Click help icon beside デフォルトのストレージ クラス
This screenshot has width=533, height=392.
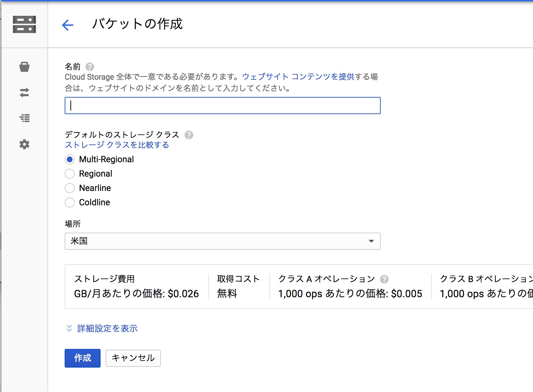pyautogui.click(x=189, y=135)
